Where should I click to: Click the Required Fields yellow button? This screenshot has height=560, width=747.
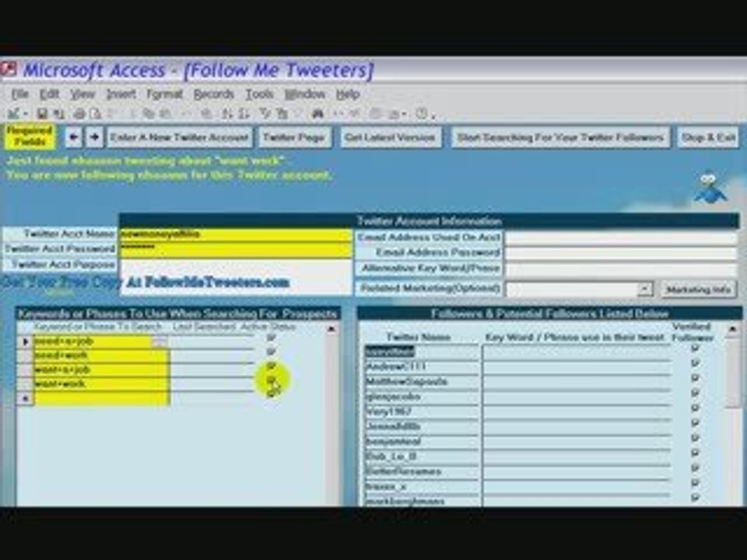pos(30,136)
